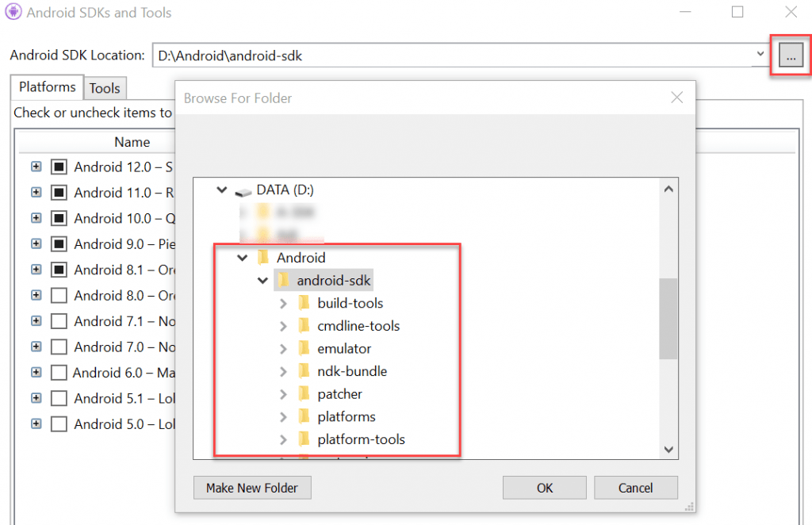Click the folder tree scroll up arrow
812x525 pixels.
tap(668, 189)
